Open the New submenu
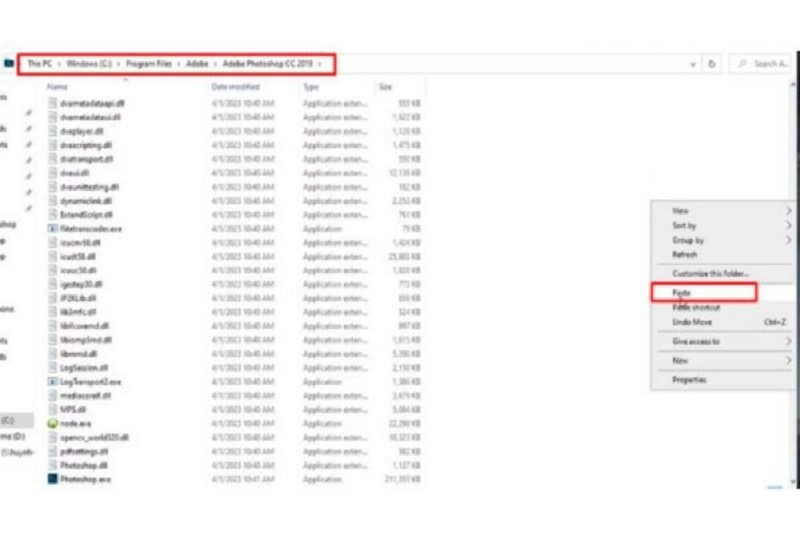The width and height of the screenshot is (800, 533). coord(723,361)
